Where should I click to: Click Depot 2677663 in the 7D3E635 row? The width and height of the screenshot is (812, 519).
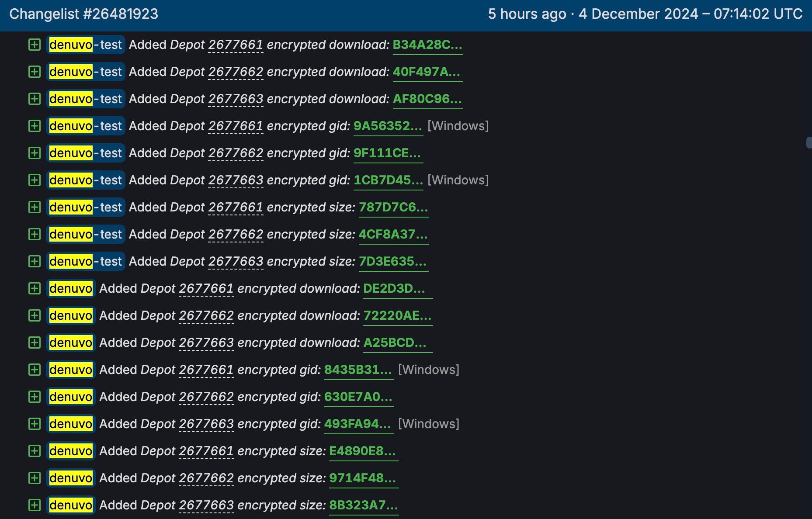coord(236,261)
